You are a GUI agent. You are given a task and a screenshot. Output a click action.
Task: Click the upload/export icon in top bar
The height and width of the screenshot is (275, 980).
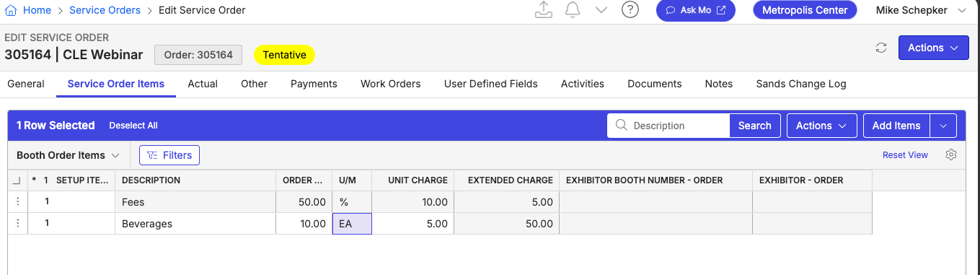pos(543,10)
